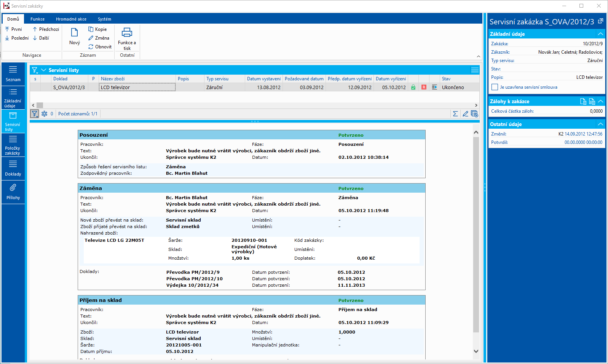Open Funkce a tisk printer icon

click(127, 33)
